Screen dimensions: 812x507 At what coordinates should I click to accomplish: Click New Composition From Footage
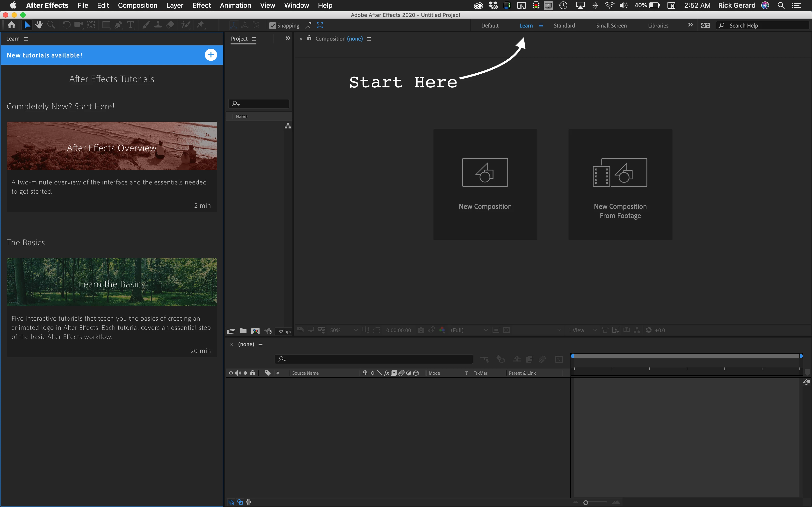point(620,184)
